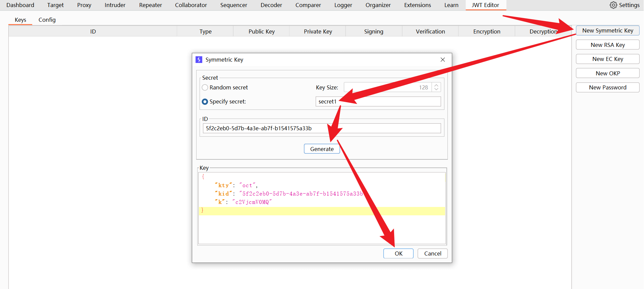Select the Random secret option

[205, 87]
